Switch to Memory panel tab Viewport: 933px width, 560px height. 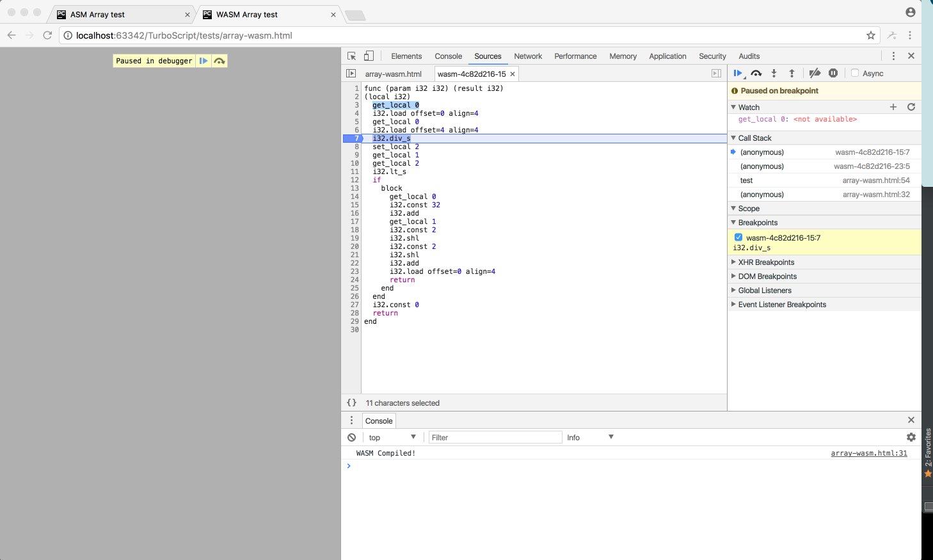point(623,56)
